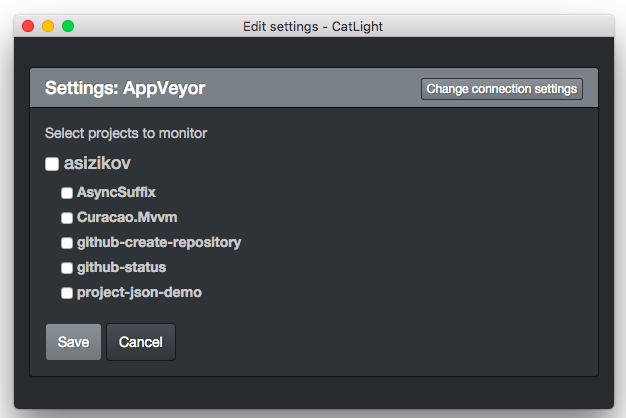Check the project-json-demo checkbox

[x=67, y=293]
